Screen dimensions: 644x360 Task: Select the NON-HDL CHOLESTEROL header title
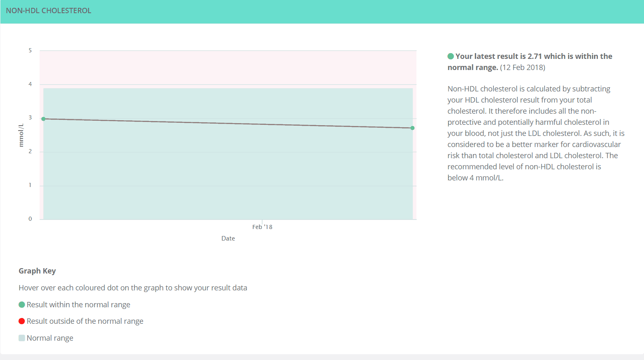tap(49, 11)
